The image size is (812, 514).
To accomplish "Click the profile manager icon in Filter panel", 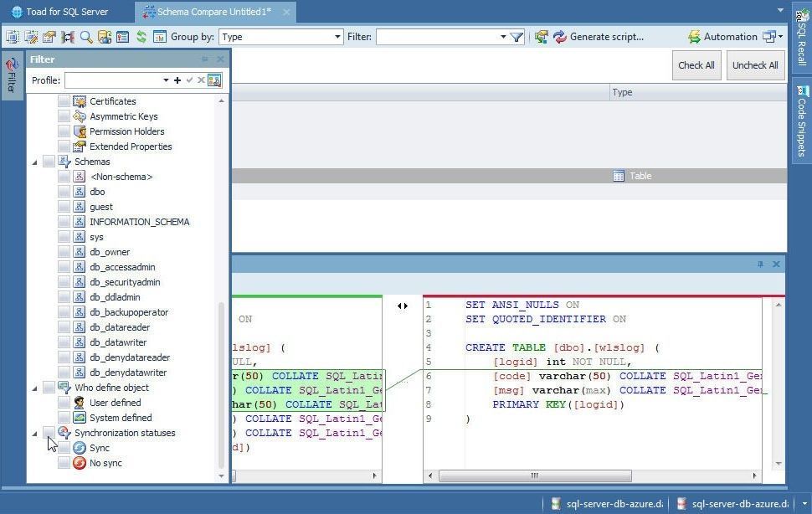I will pyautogui.click(x=214, y=80).
